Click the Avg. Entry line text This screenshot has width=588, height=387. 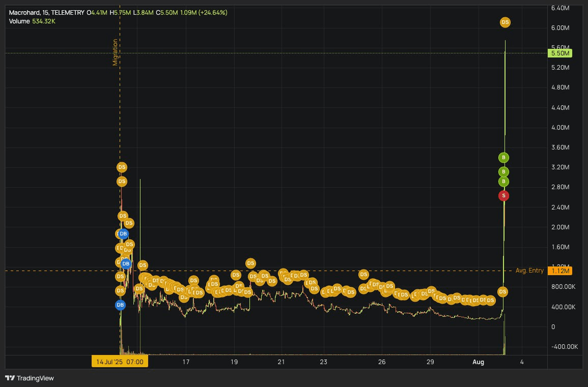pyautogui.click(x=529, y=271)
